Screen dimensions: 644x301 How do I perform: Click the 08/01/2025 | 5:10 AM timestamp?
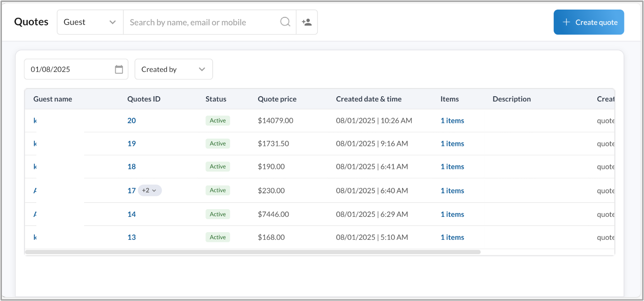(372, 237)
